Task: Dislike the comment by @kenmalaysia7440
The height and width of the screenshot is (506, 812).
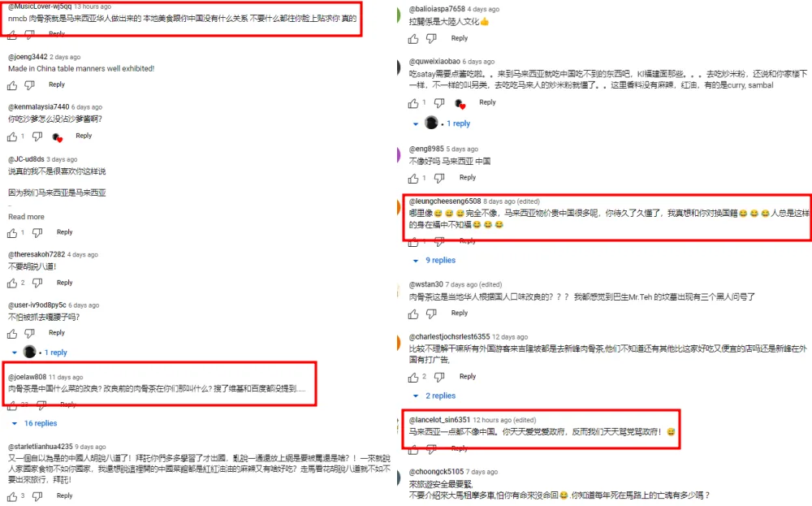Action: tap(37, 136)
